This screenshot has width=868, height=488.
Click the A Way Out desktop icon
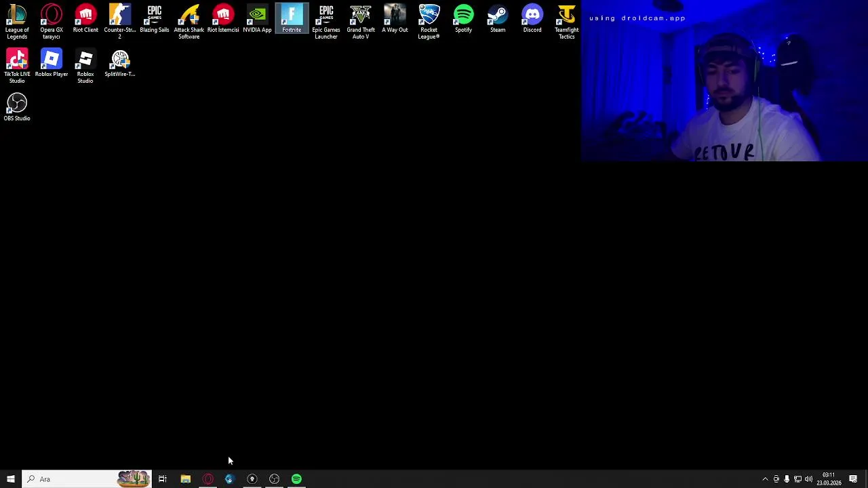tap(395, 19)
